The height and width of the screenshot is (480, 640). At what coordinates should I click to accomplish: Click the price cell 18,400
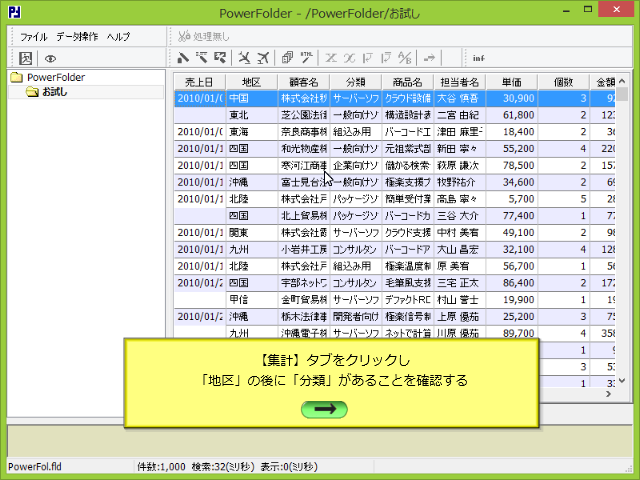tap(512, 132)
